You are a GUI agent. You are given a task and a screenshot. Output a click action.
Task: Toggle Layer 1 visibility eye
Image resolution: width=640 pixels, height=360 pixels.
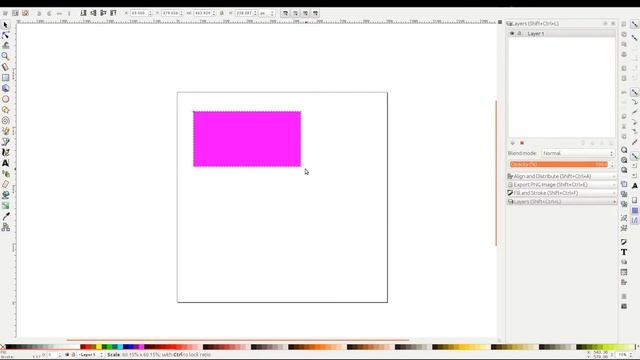pyautogui.click(x=512, y=33)
